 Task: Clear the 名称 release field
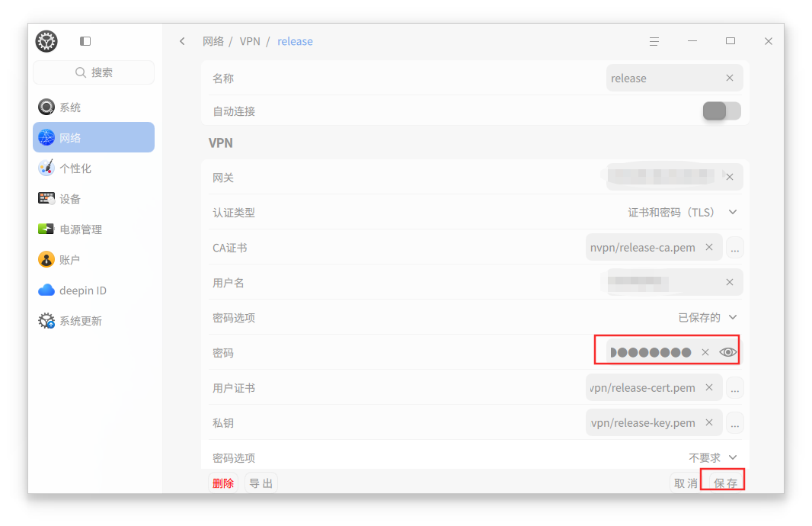[x=730, y=78]
